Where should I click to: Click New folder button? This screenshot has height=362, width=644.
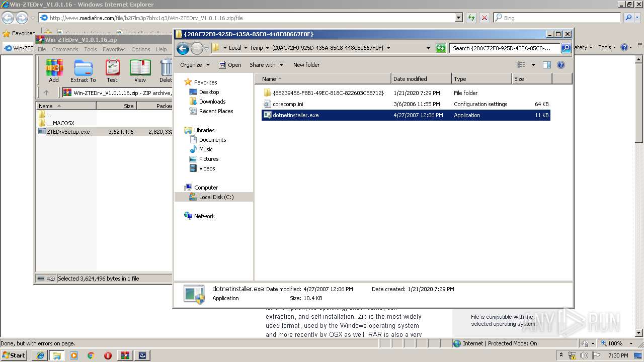306,65
